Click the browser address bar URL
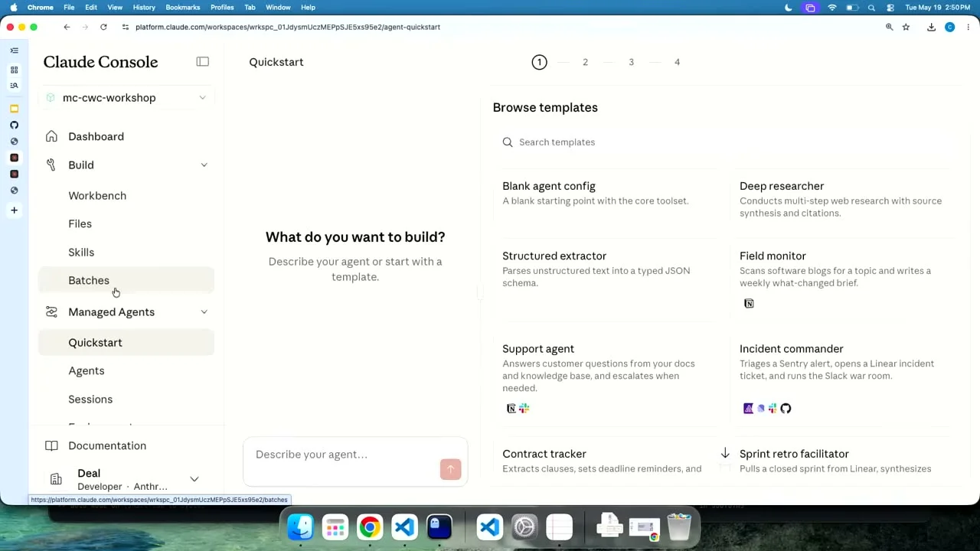980x551 pixels. [x=288, y=27]
